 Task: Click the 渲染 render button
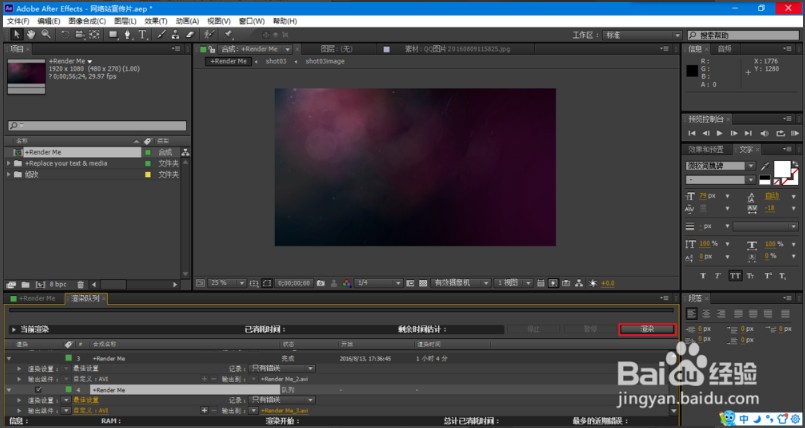click(x=647, y=328)
